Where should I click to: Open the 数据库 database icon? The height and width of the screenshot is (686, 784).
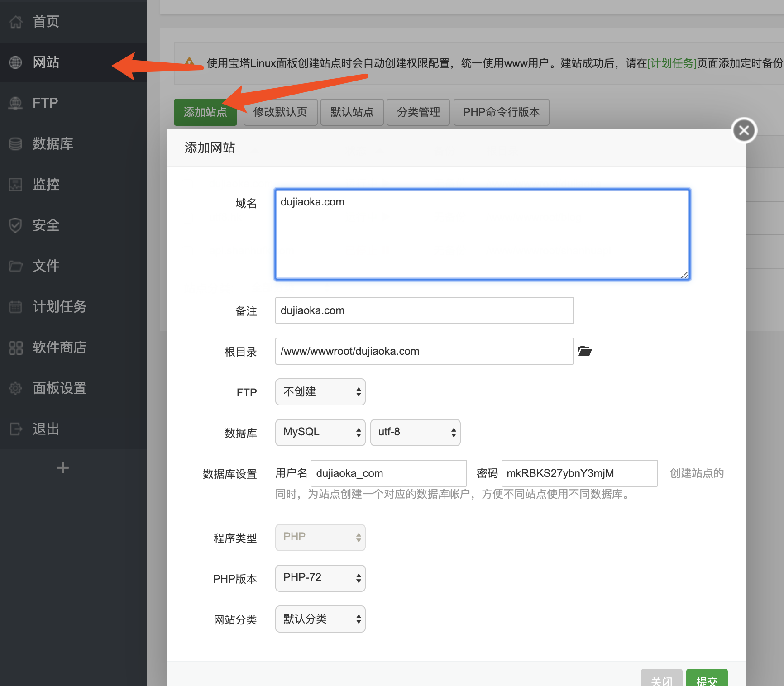tap(15, 144)
